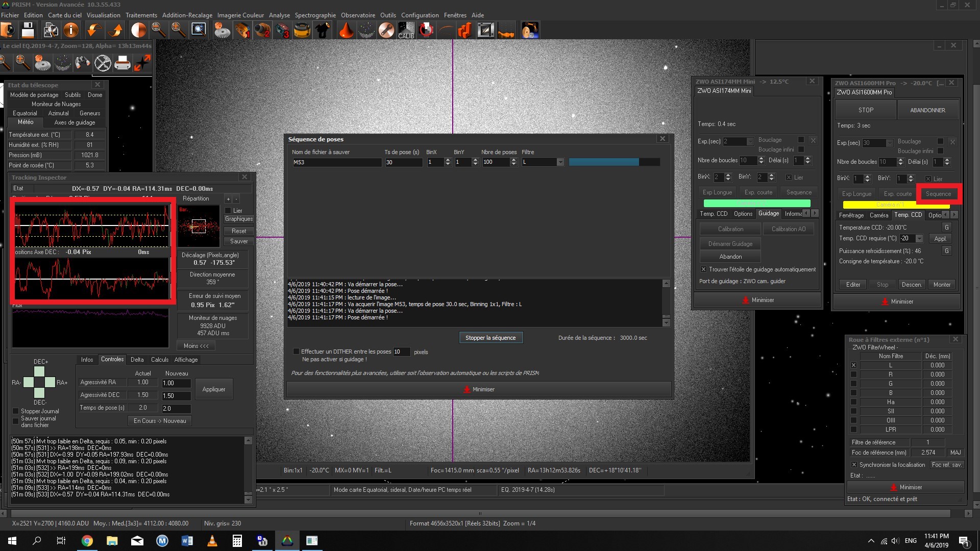
Task: Click the green Caméra n°2 bar
Action: pyautogui.click(x=757, y=204)
